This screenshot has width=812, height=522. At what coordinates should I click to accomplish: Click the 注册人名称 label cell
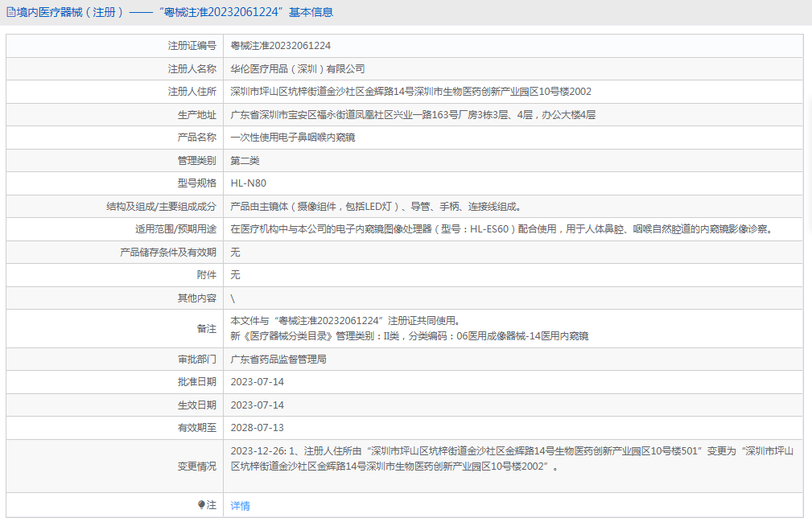(192, 69)
